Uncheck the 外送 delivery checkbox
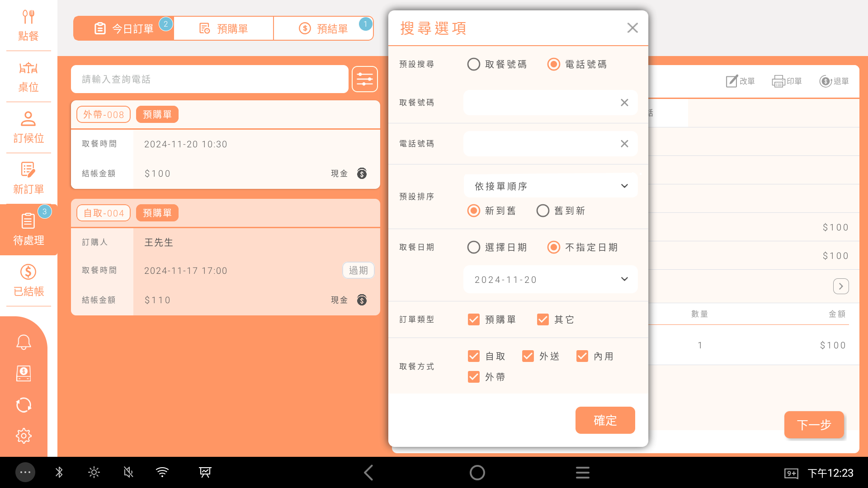868x488 pixels. tap(528, 356)
